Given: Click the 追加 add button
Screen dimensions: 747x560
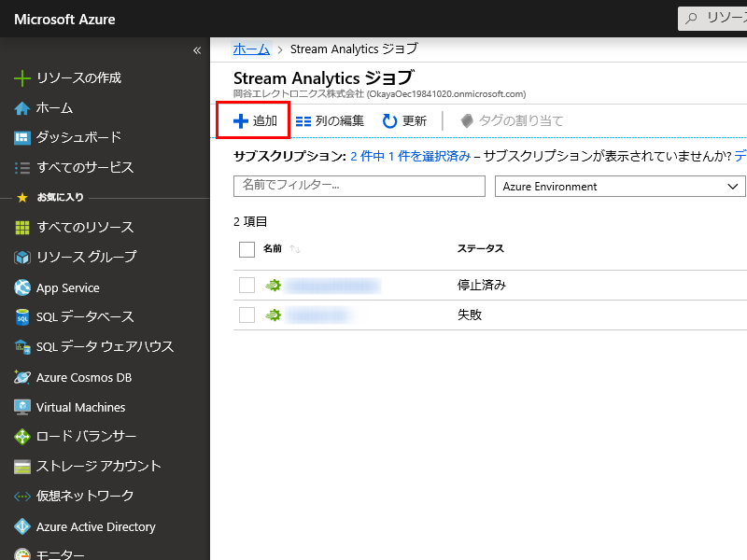Looking at the screenshot, I should [254, 120].
